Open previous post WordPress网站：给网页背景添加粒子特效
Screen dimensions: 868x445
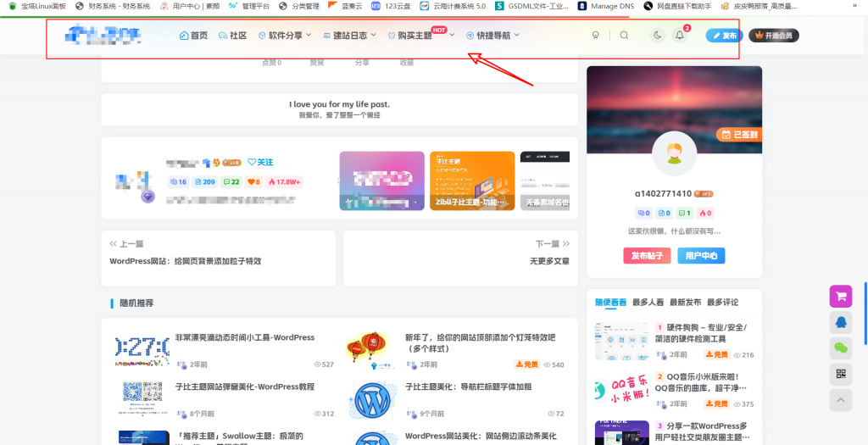pos(186,261)
